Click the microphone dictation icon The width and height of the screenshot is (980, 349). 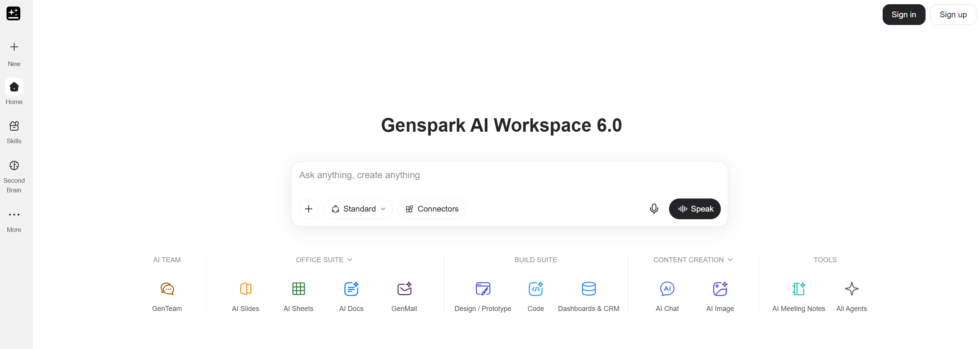click(x=654, y=209)
